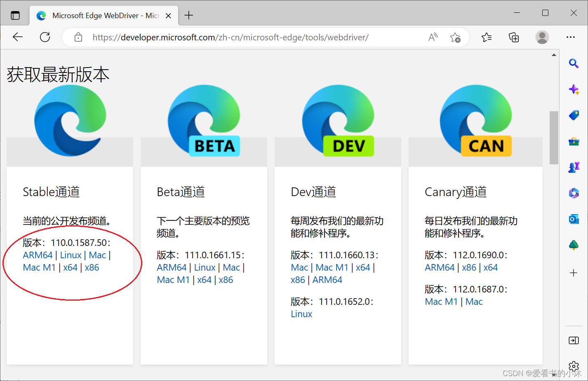Image resolution: width=588 pixels, height=381 pixels.
Task: Open the Microsoft 365 sidebar icon
Action: coord(574,193)
